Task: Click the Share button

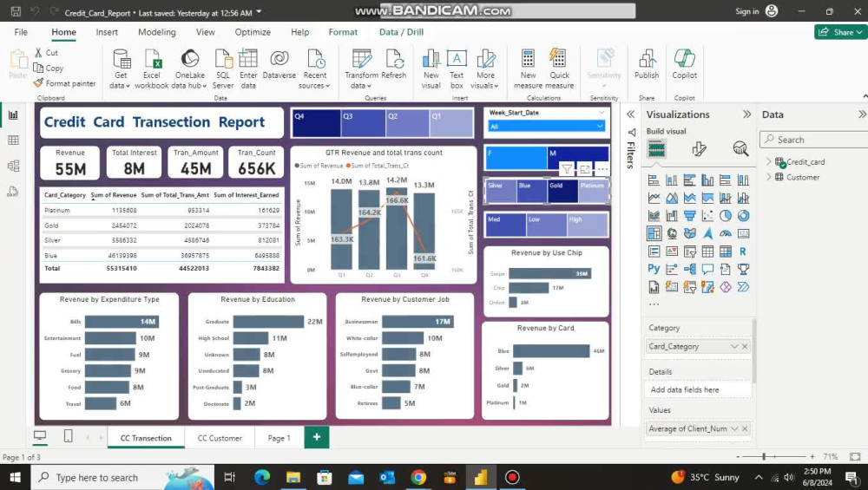Action: [x=840, y=32]
